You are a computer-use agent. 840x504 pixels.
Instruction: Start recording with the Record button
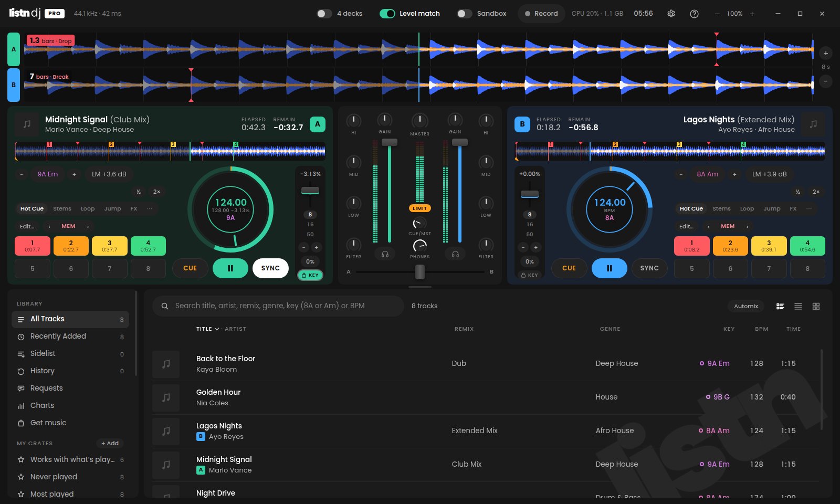[541, 14]
